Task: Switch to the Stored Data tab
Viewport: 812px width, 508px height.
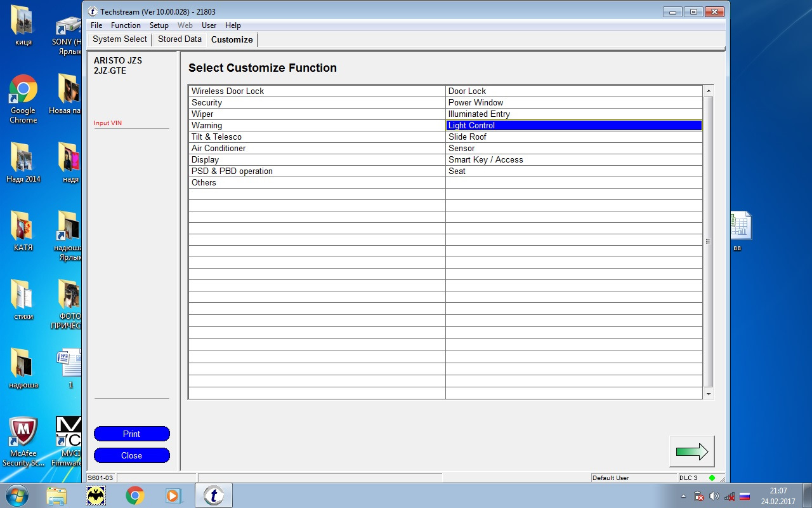Action: tap(180, 39)
